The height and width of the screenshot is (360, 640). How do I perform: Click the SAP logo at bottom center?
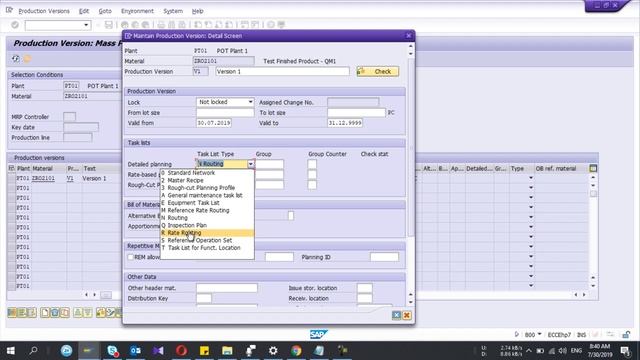tap(318, 334)
